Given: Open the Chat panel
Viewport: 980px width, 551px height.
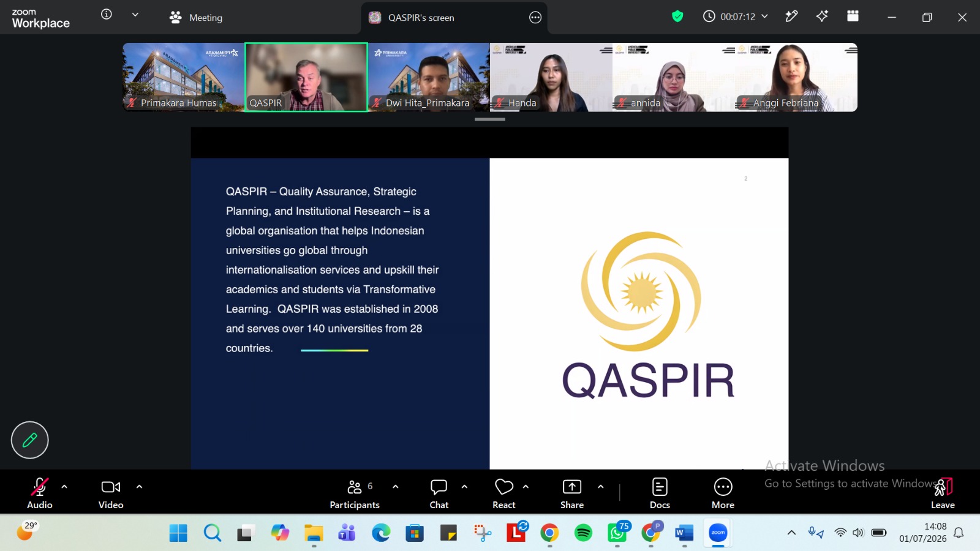Looking at the screenshot, I should coord(439,493).
